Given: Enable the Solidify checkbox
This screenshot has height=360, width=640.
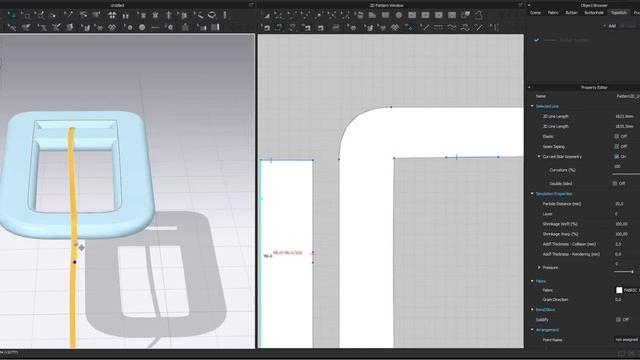Looking at the screenshot, I should (x=618, y=320).
